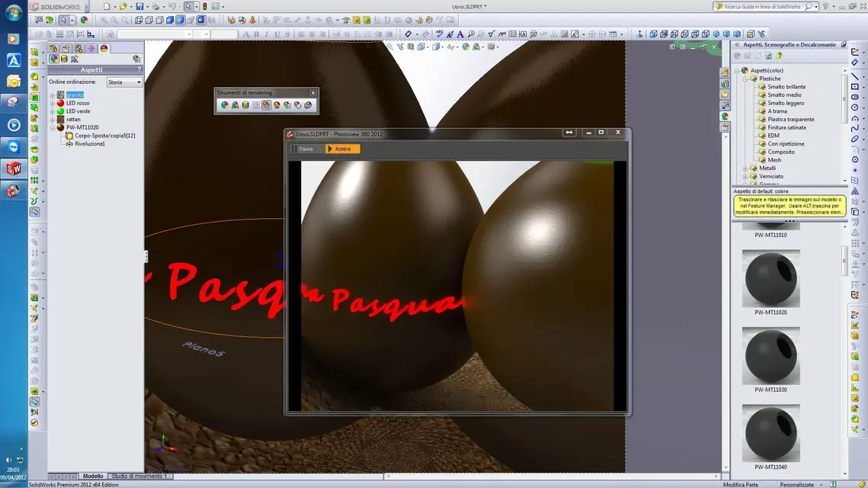This screenshot has width=868, height=488.
Task: Open the Windows Start orb
Action: point(13,12)
